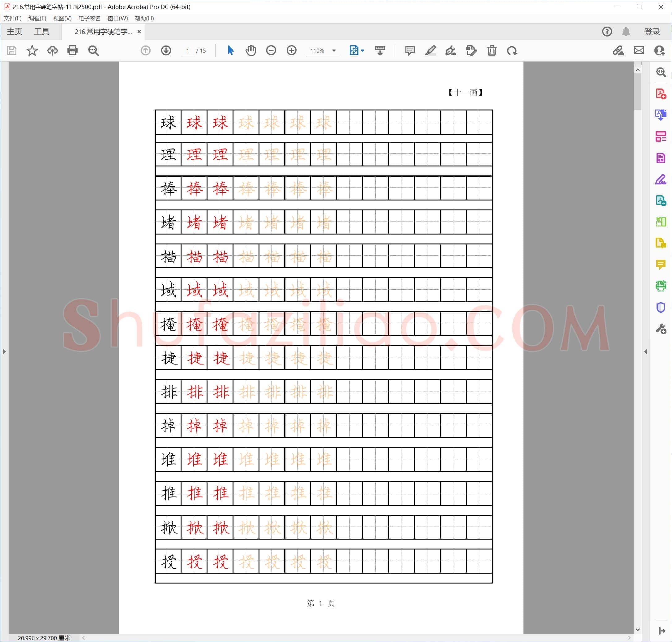The height and width of the screenshot is (642, 672).
Task: Open the 文件(F) menu
Action: [x=13, y=19]
